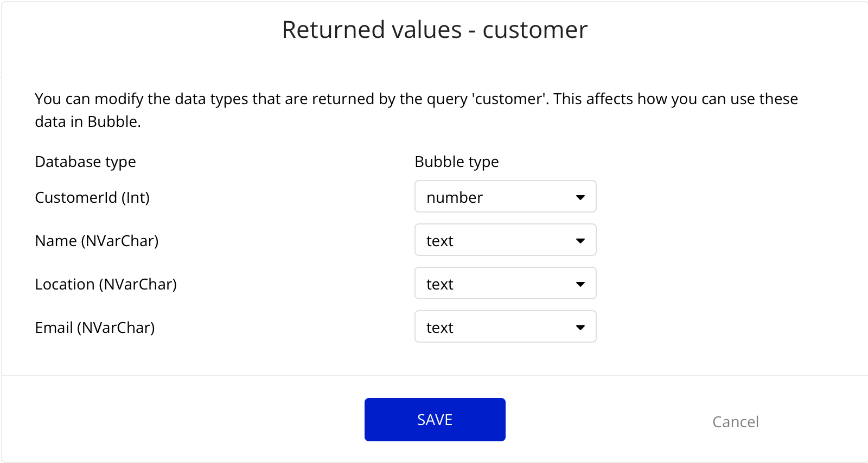Open the CustomerId Bubble type dropdown
868x463 pixels.
pos(505,197)
